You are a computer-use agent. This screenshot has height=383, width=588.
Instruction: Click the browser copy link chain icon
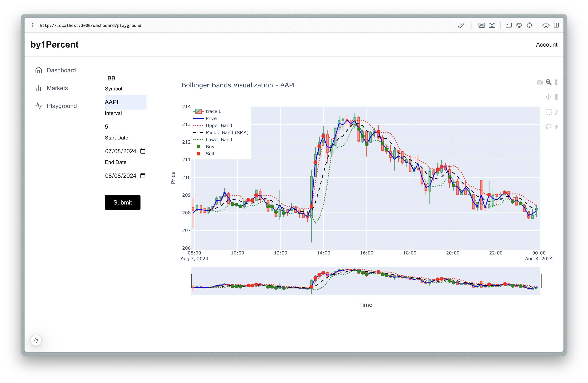pos(461,25)
